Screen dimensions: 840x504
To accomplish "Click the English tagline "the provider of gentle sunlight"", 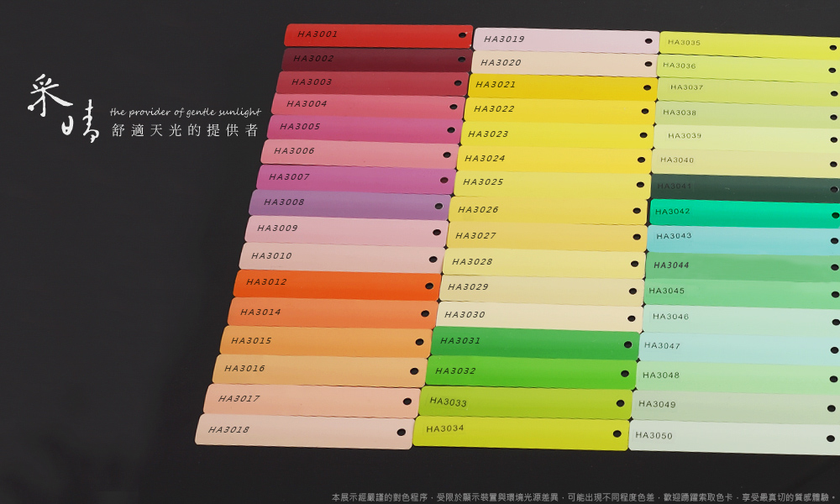I will click(x=185, y=112).
